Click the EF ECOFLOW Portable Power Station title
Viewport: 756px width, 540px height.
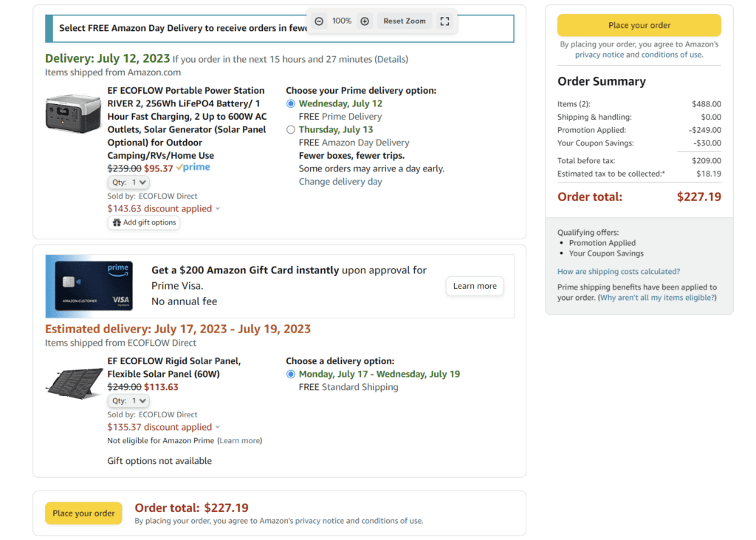click(x=187, y=123)
